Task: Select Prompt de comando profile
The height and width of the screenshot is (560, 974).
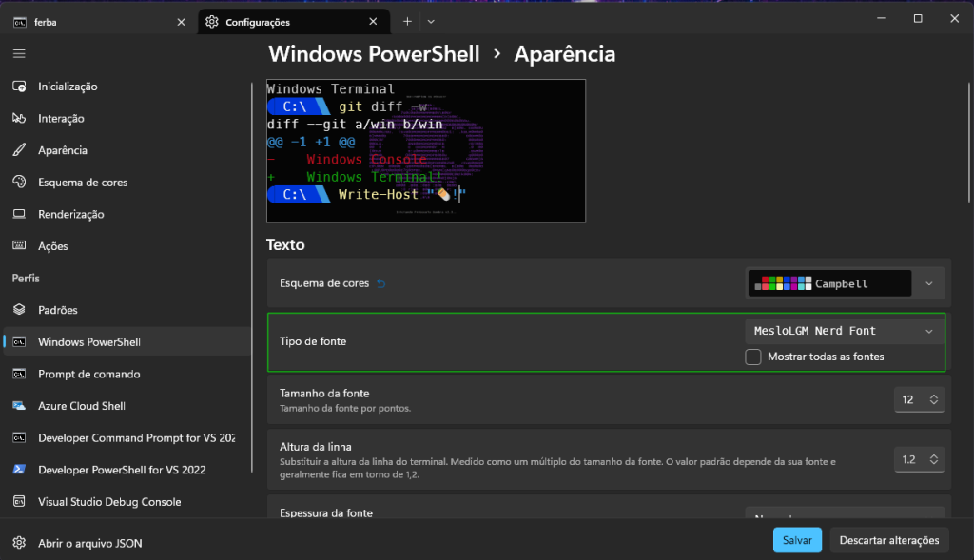Action: [x=88, y=374]
